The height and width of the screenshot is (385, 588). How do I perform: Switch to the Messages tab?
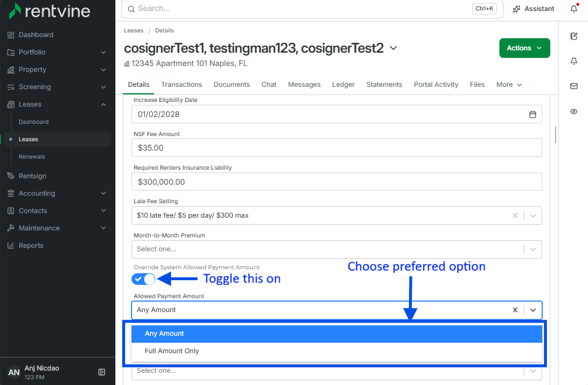tap(304, 85)
